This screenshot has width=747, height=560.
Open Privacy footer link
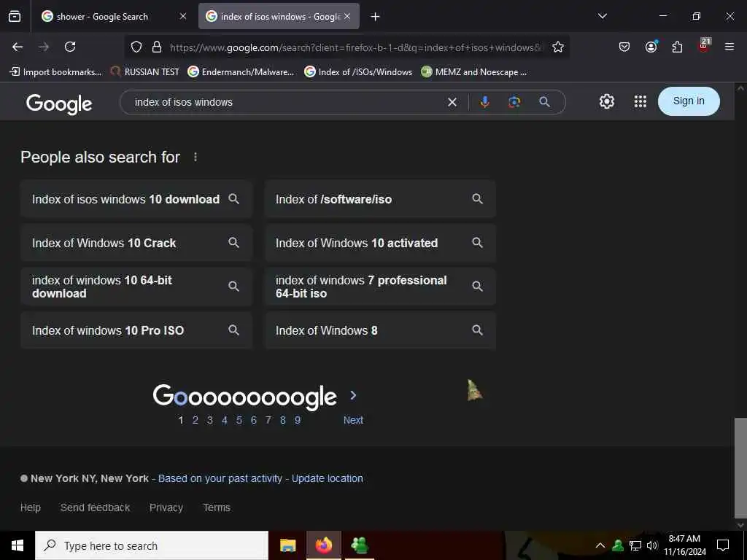pyautogui.click(x=166, y=507)
